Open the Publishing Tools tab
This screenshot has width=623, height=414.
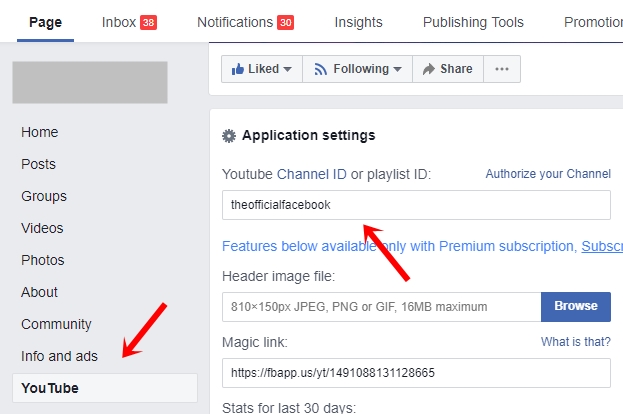[x=473, y=22]
